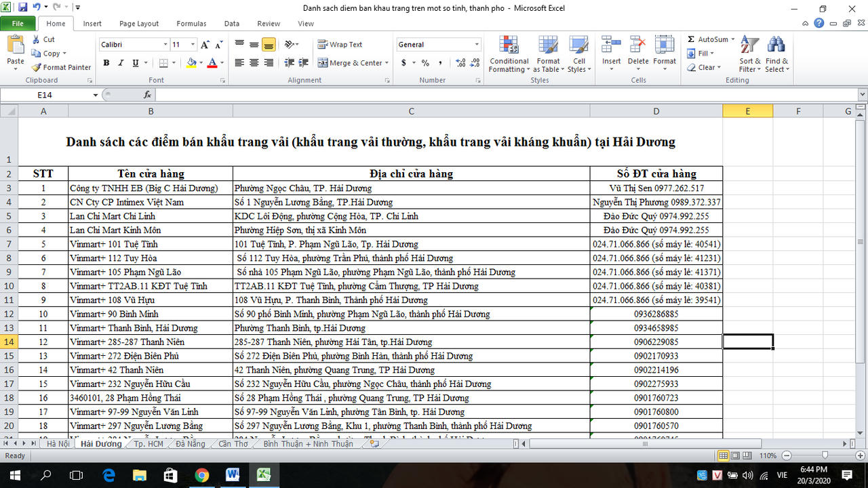Switch to Page Break Preview in status bar
This screenshot has width=868, height=488.
tap(747, 455)
